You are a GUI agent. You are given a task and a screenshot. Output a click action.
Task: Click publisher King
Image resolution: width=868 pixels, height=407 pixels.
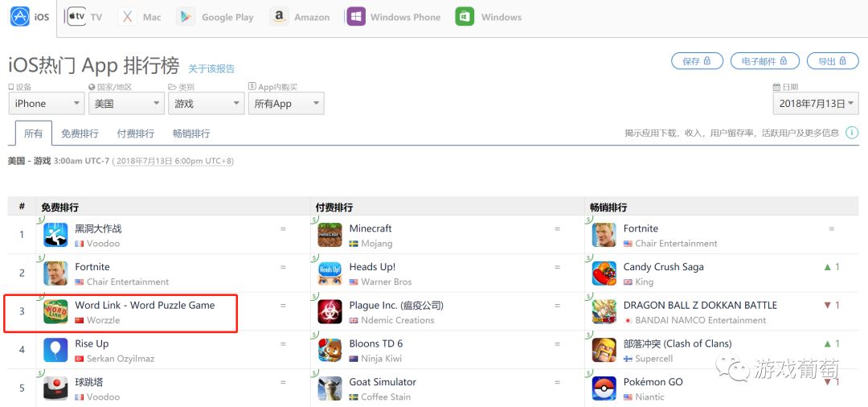tap(645, 282)
